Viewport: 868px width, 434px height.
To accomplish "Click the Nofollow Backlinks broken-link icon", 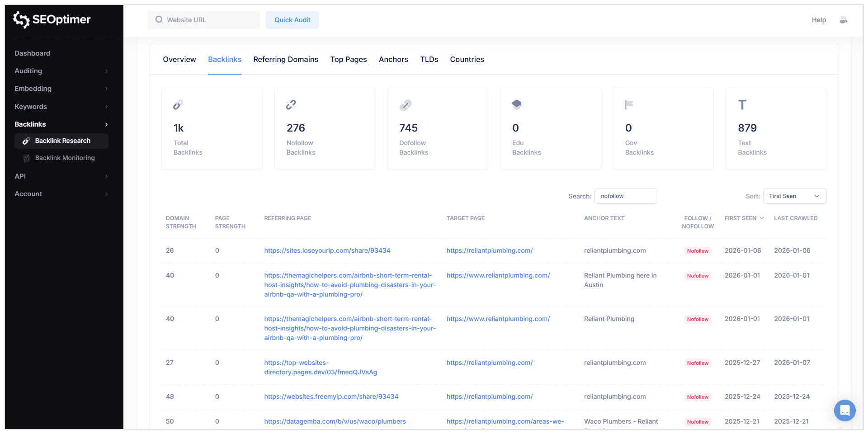I will [x=291, y=104].
